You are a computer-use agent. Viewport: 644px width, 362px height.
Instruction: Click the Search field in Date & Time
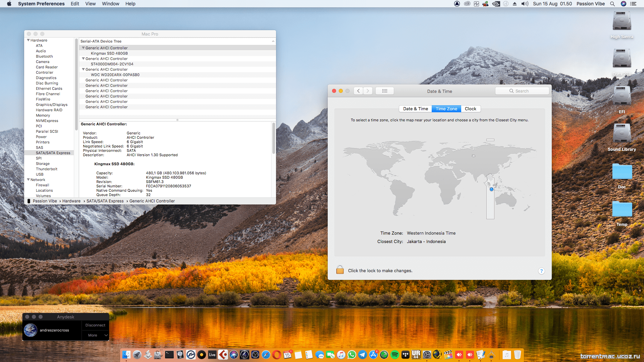(522, 91)
